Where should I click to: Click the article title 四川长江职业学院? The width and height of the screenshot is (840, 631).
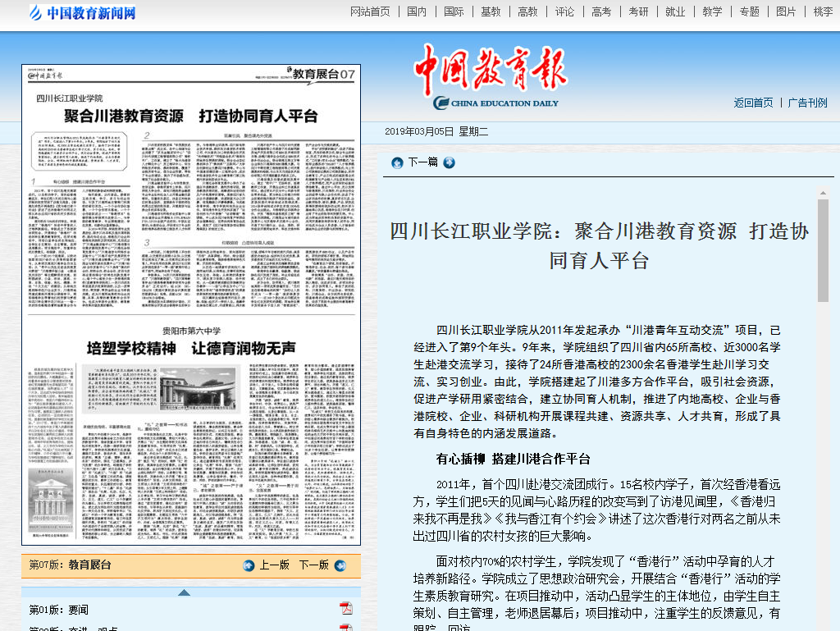pos(599,246)
